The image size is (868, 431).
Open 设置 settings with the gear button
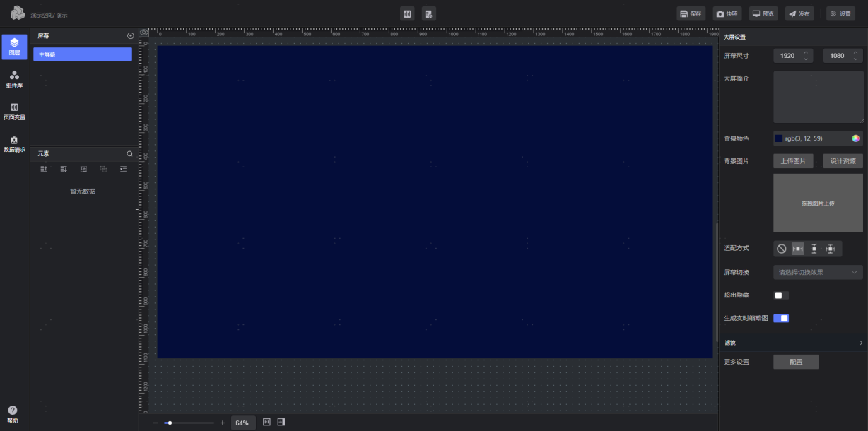(x=841, y=13)
